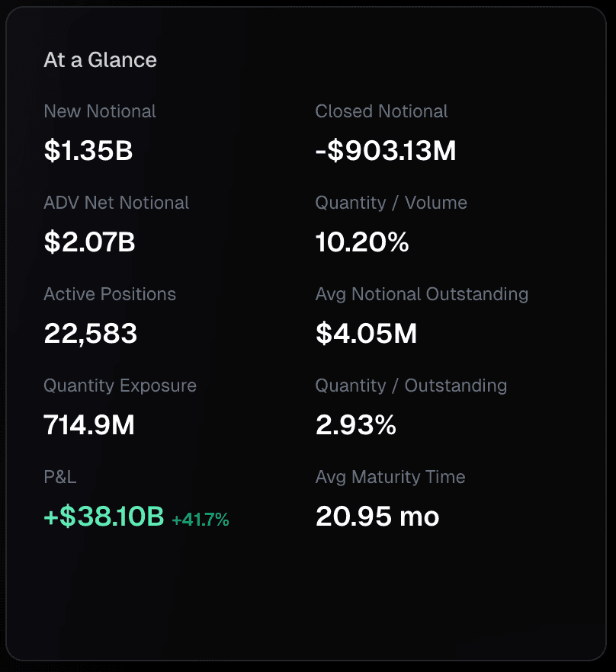Click the green +$38.10B P&L value
The height and width of the screenshot is (672, 616).
[x=104, y=517]
